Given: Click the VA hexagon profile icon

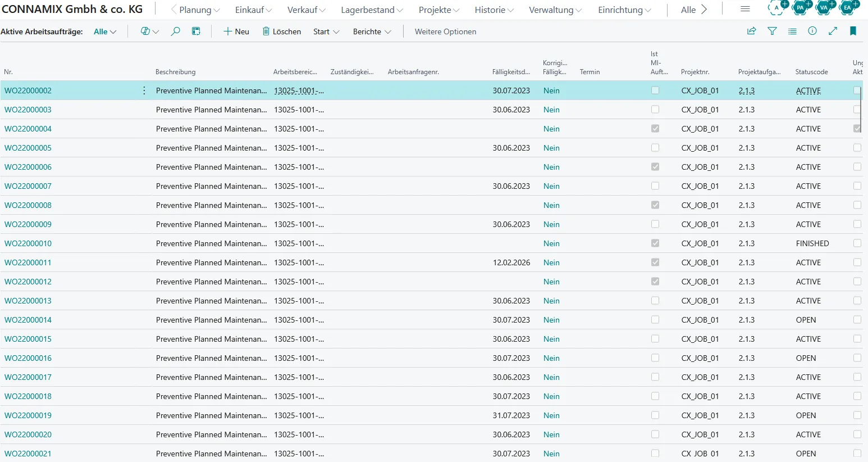Looking at the screenshot, I should click(825, 7).
